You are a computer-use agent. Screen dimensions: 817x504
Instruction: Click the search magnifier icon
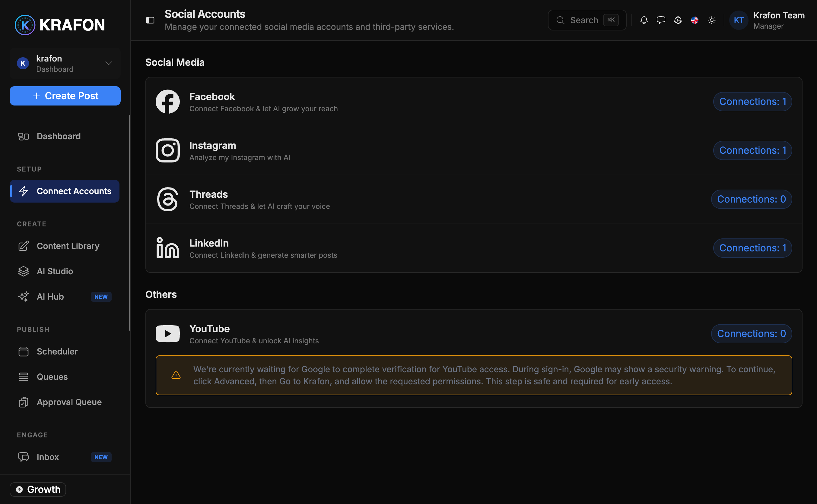point(561,20)
